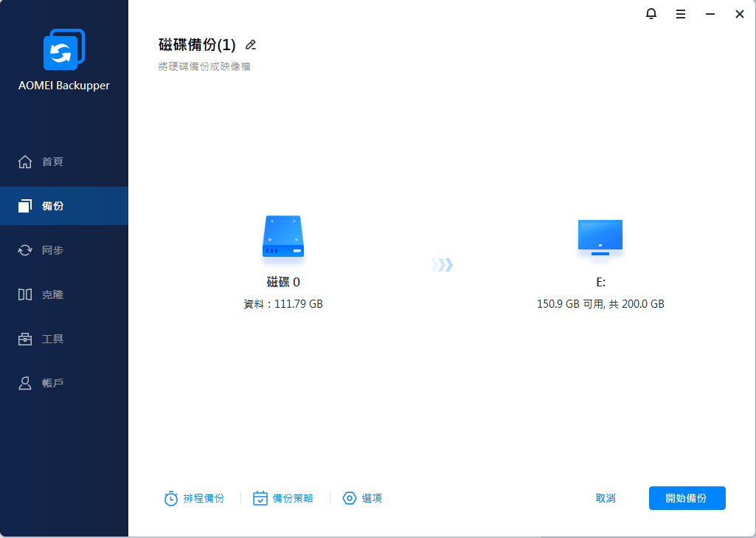Minimize the AOMEI Backupper window
This screenshot has width=756, height=538.
[x=710, y=14]
